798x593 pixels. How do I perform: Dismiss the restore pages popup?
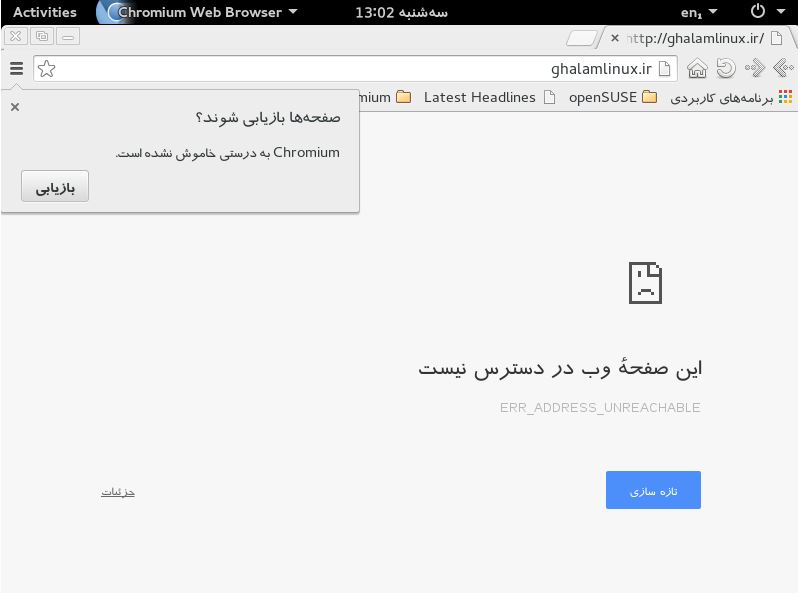pos(15,107)
